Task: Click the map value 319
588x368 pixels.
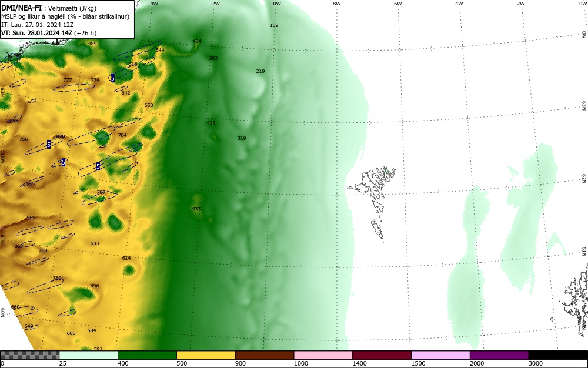Action: 242,138
